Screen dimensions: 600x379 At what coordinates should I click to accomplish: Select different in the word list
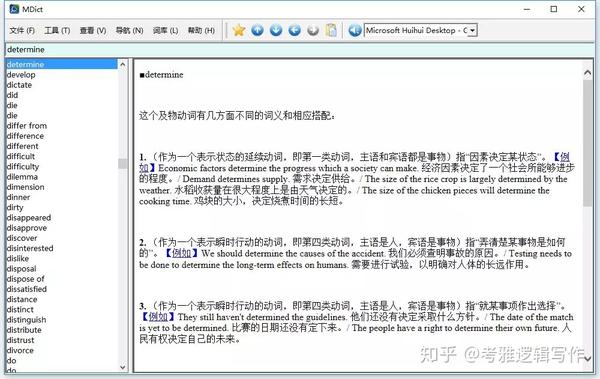pyautogui.click(x=23, y=146)
